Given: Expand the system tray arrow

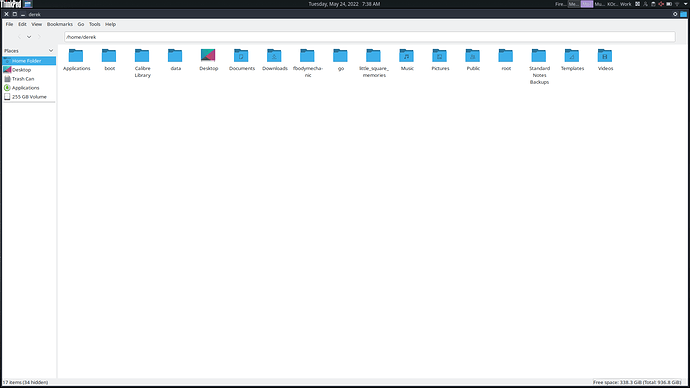Looking at the screenshot, I should [686, 4].
